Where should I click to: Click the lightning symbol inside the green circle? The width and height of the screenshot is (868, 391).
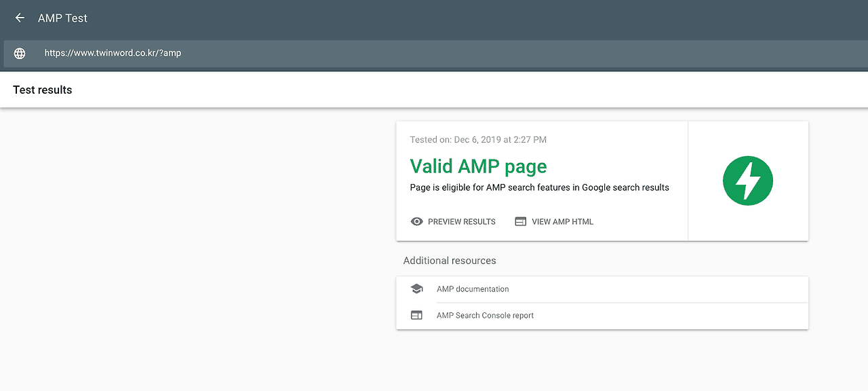point(747,181)
